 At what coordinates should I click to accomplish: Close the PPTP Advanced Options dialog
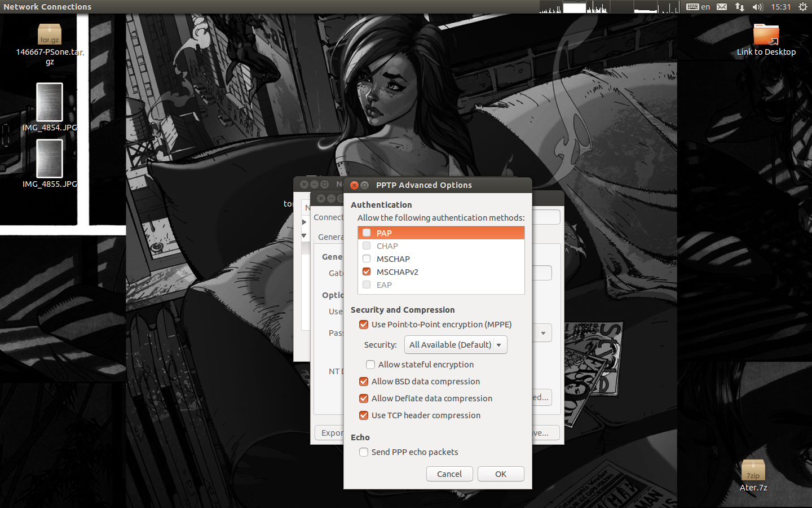click(x=354, y=185)
